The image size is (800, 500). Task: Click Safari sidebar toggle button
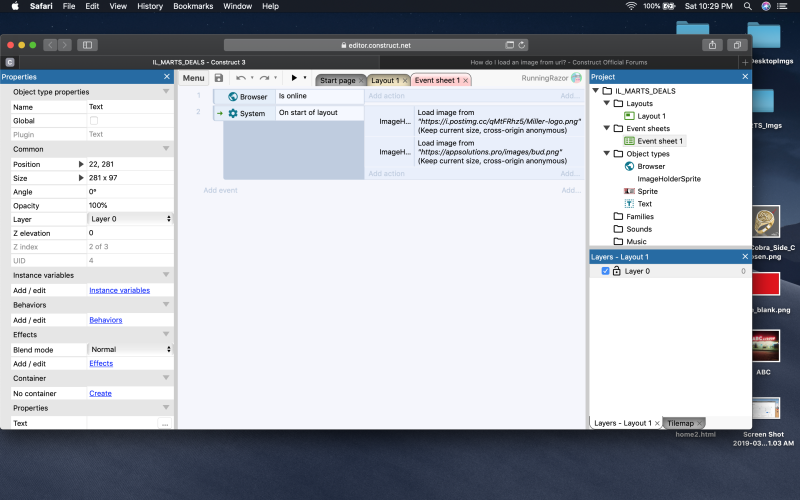point(87,45)
